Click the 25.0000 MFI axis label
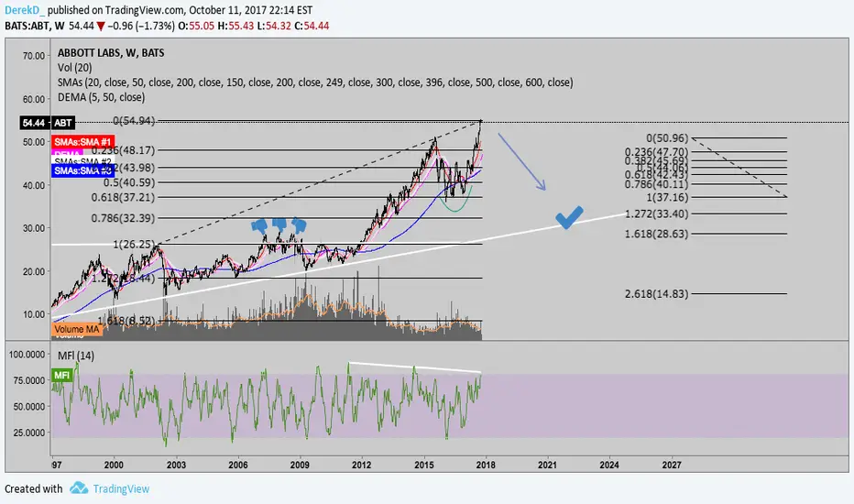854x504 pixels. (29, 433)
